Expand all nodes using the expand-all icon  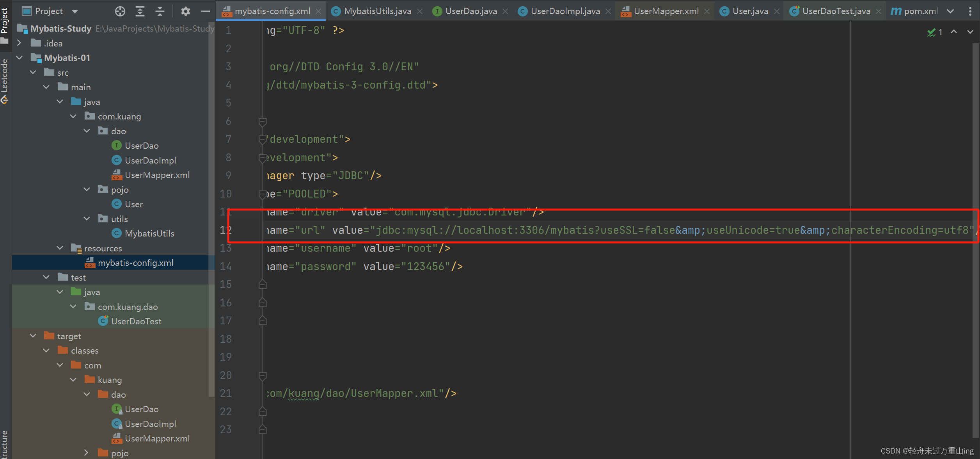click(140, 11)
